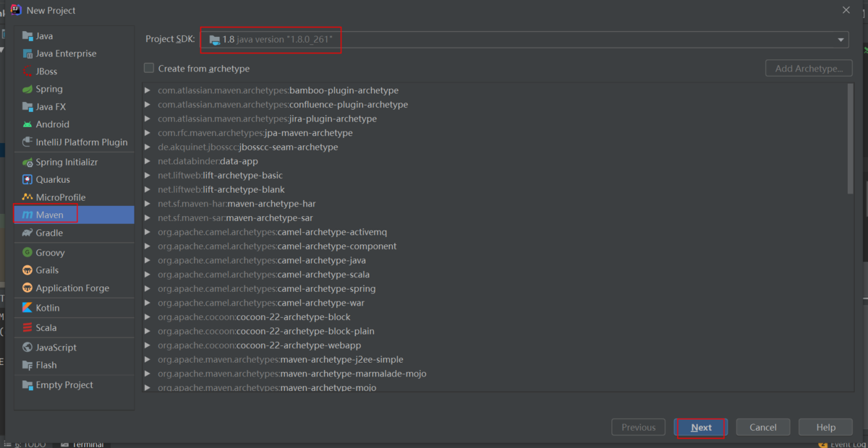Click the Java Enterprise icon
The width and height of the screenshot is (868, 448).
coord(27,53)
